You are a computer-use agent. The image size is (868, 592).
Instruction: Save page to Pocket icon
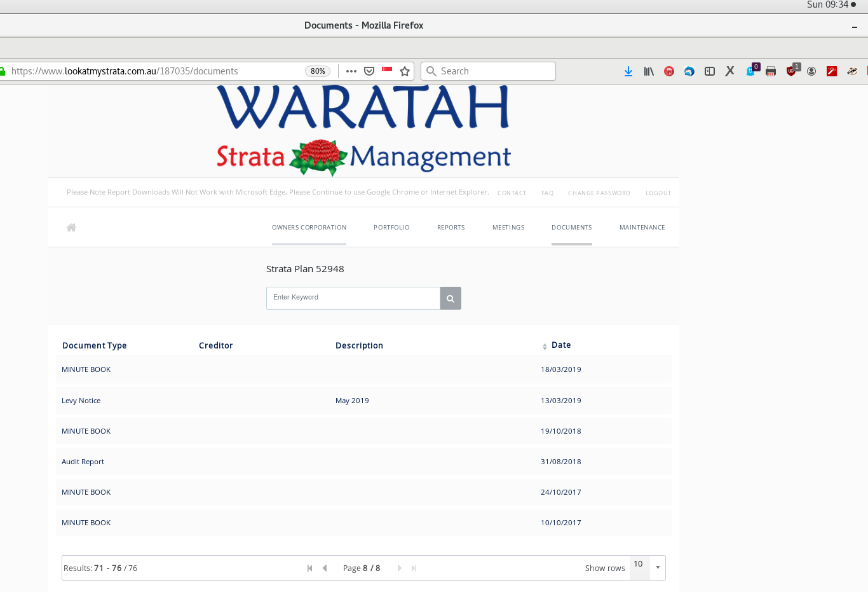pyautogui.click(x=369, y=71)
